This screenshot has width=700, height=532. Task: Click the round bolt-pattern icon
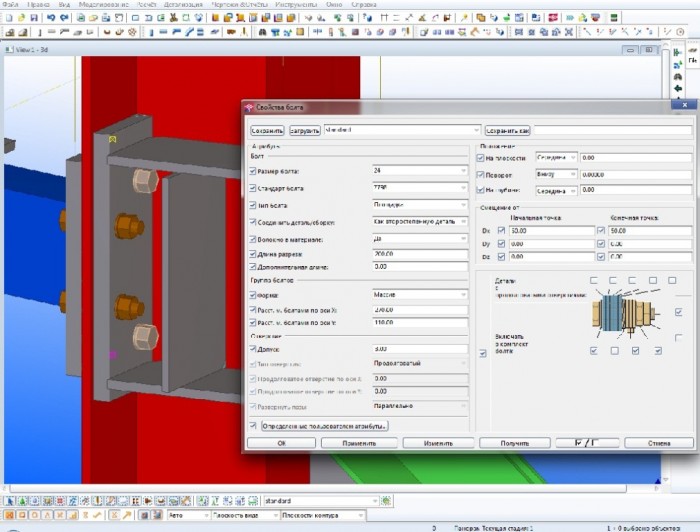coord(132,32)
